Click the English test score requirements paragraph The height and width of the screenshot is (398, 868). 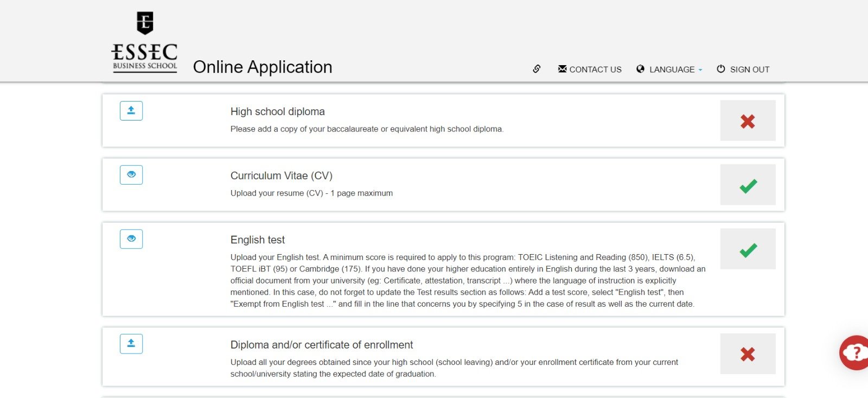468,280
